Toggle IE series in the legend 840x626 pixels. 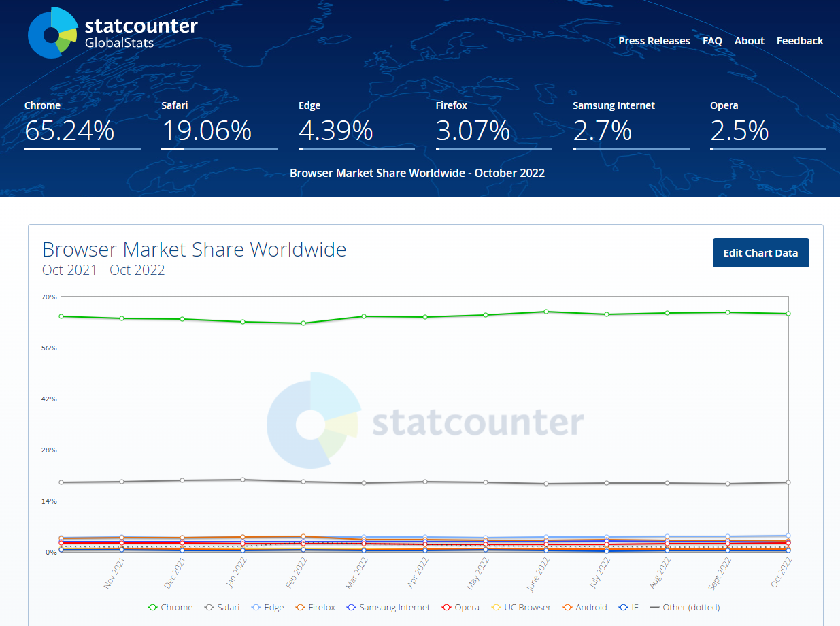pos(628,607)
